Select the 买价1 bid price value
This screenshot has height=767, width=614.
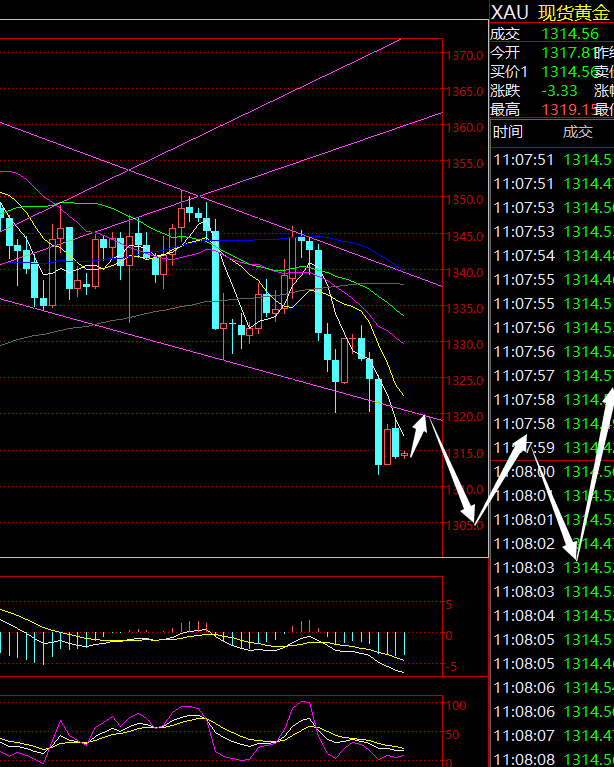(x=565, y=71)
